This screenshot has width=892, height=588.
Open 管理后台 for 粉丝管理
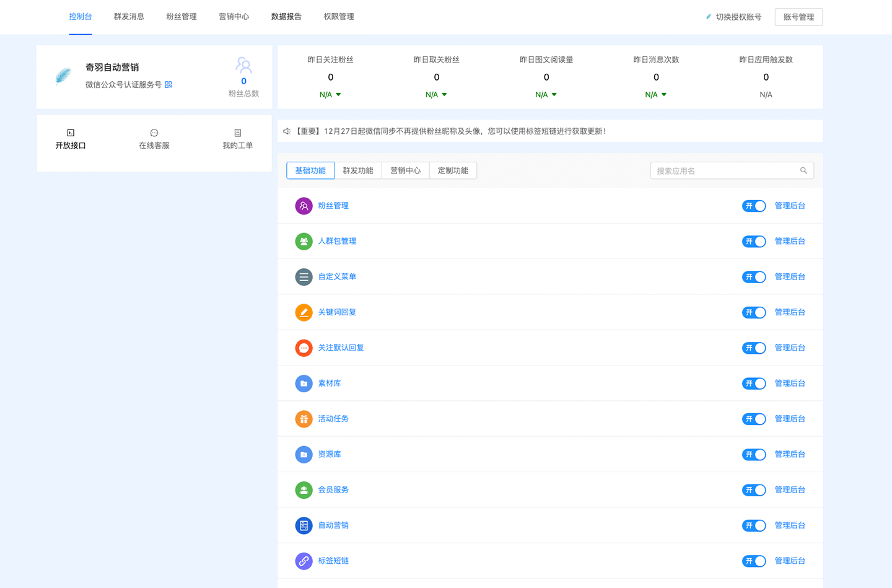click(790, 206)
